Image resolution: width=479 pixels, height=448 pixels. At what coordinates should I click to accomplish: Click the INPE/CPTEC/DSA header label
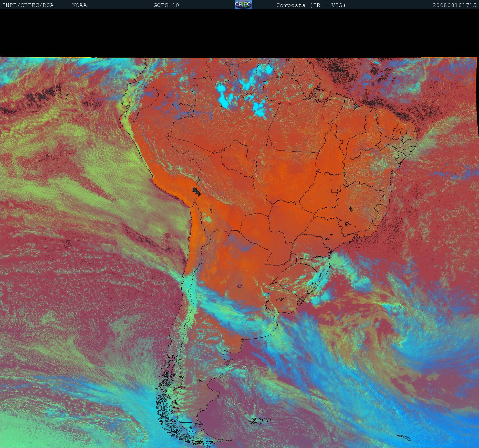tap(28, 5)
